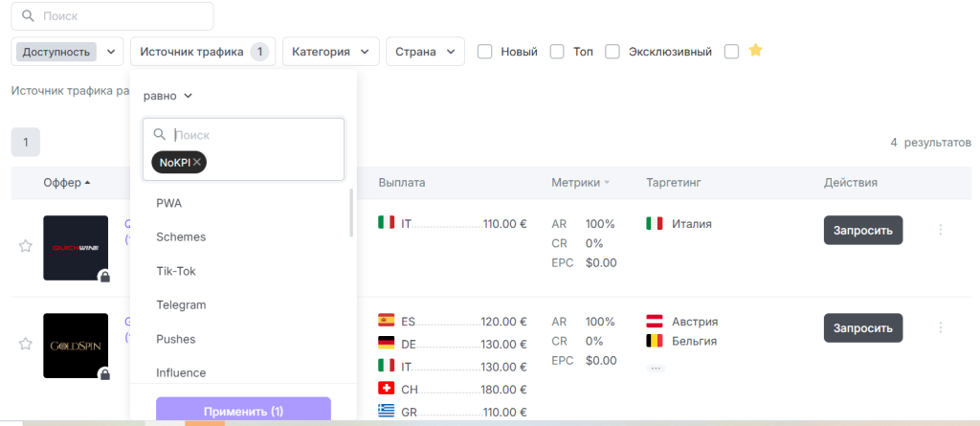Remove the NoKPI tag with its X

pos(197,163)
